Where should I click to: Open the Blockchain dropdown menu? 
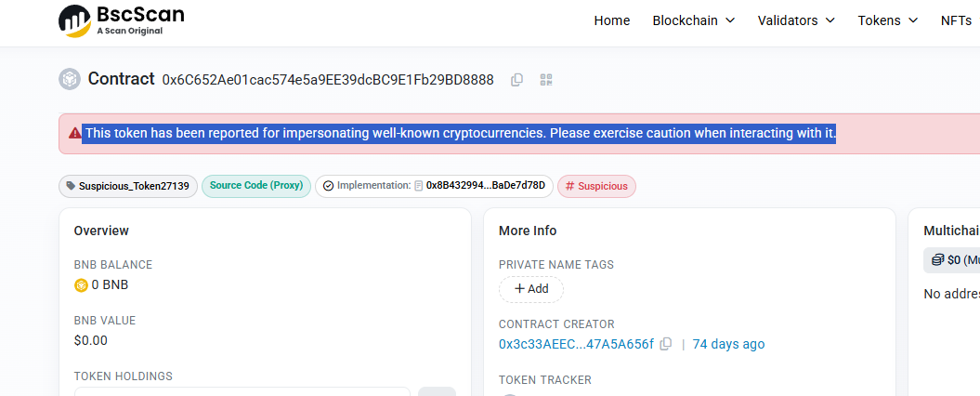(x=694, y=20)
